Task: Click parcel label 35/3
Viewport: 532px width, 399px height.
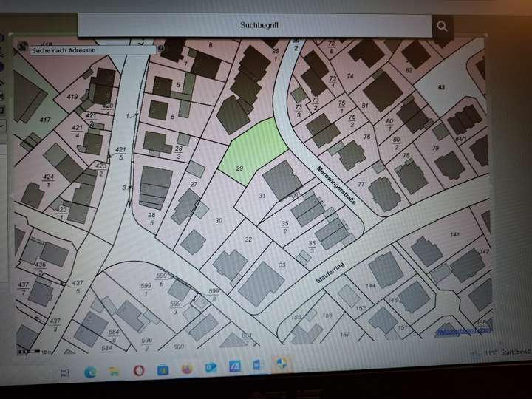Action: (x=312, y=247)
